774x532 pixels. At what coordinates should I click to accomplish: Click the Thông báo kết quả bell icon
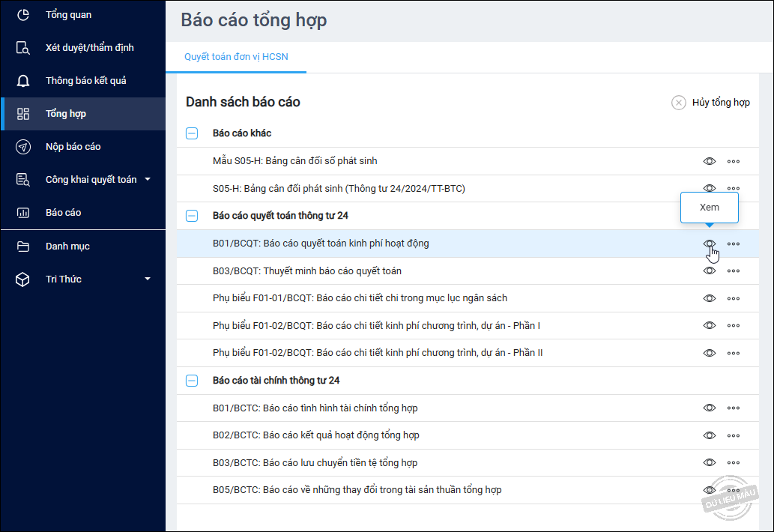click(x=23, y=81)
